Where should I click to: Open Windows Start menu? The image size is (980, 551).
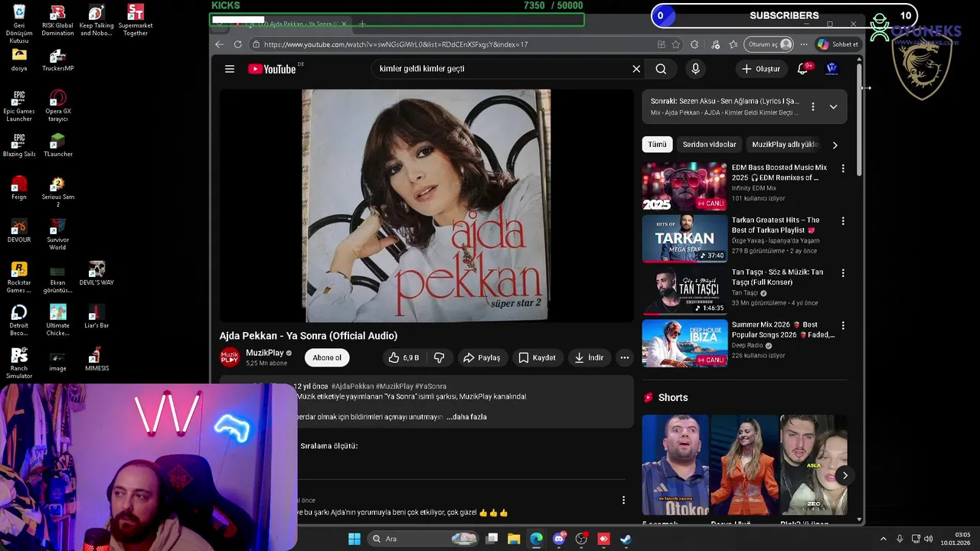(x=354, y=539)
